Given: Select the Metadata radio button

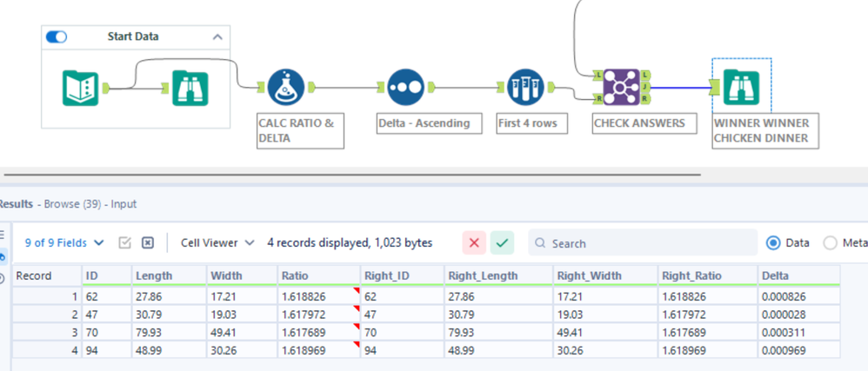Looking at the screenshot, I should 829,243.
